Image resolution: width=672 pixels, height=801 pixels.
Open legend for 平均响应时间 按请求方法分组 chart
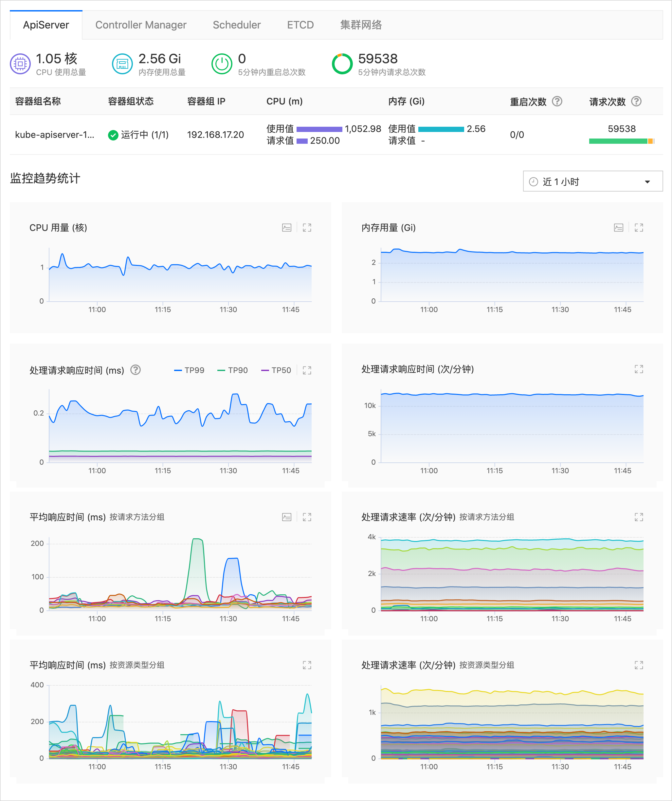(x=287, y=517)
